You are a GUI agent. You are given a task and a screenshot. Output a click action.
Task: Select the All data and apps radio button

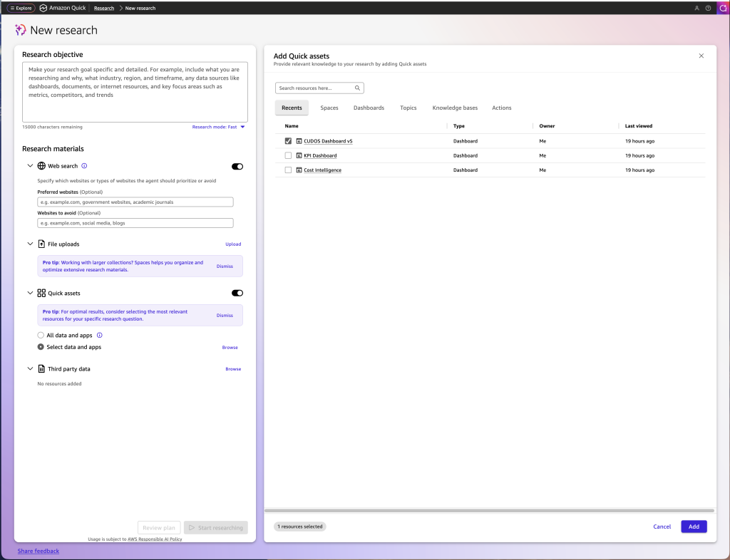[41, 336]
